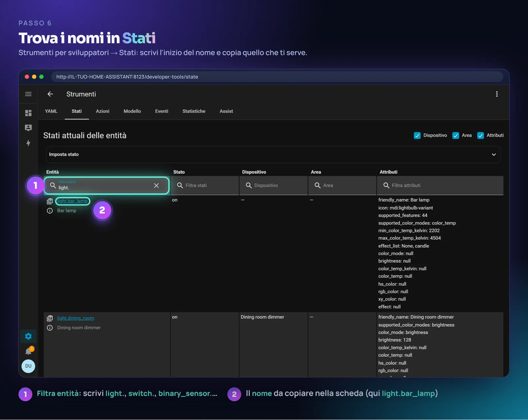The height and width of the screenshot is (420, 528).
Task: Click the Area filter field
Action: coord(342,185)
